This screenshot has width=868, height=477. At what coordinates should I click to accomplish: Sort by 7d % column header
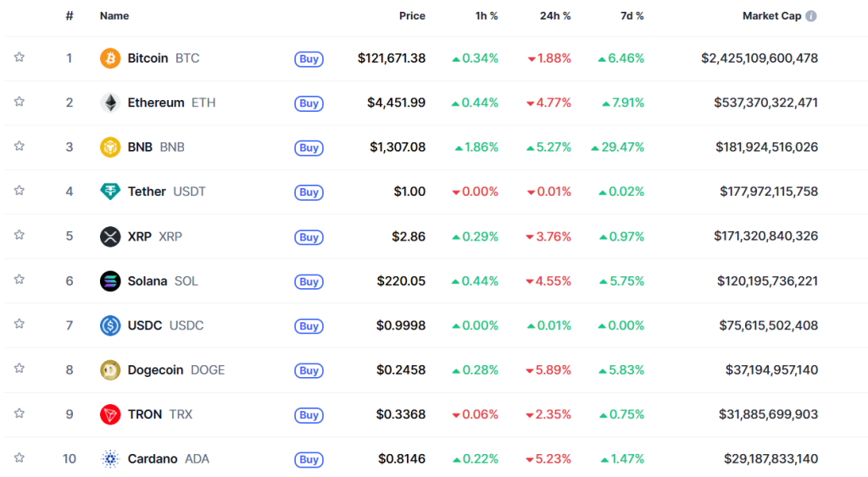pyautogui.click(x=628, y=16)
